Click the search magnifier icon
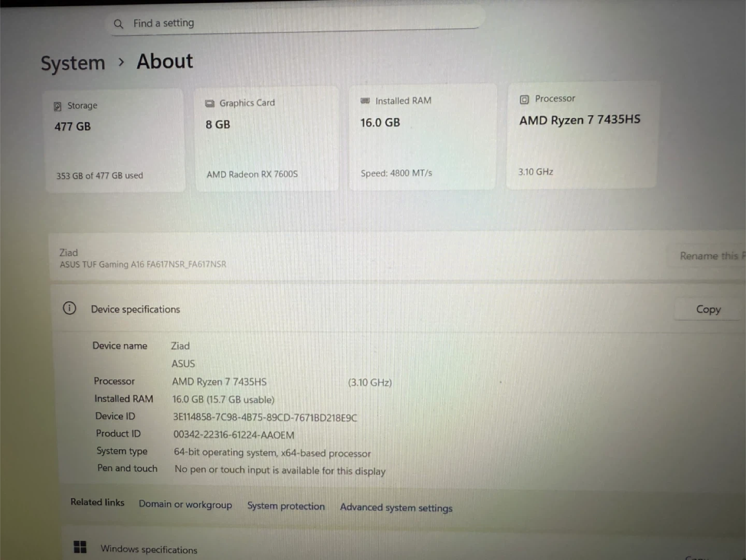 [119, 24]
